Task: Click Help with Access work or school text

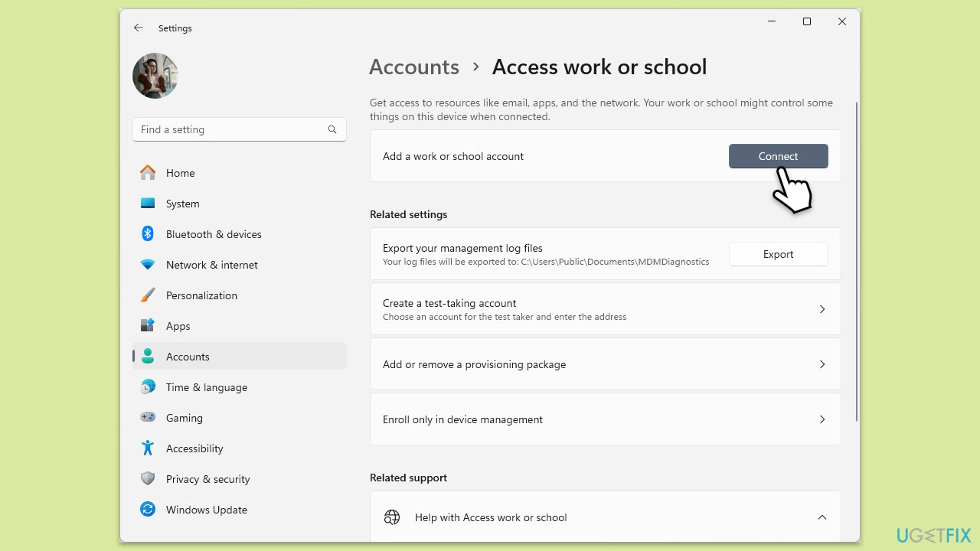Action: click(491, 517)
